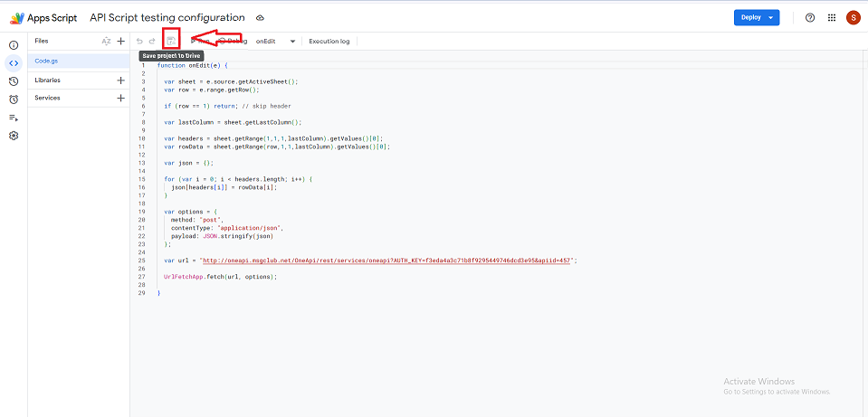This screenshot has height=417, width=868.
Task: Open the Help question mark icon
Action: tap(809, 17)
